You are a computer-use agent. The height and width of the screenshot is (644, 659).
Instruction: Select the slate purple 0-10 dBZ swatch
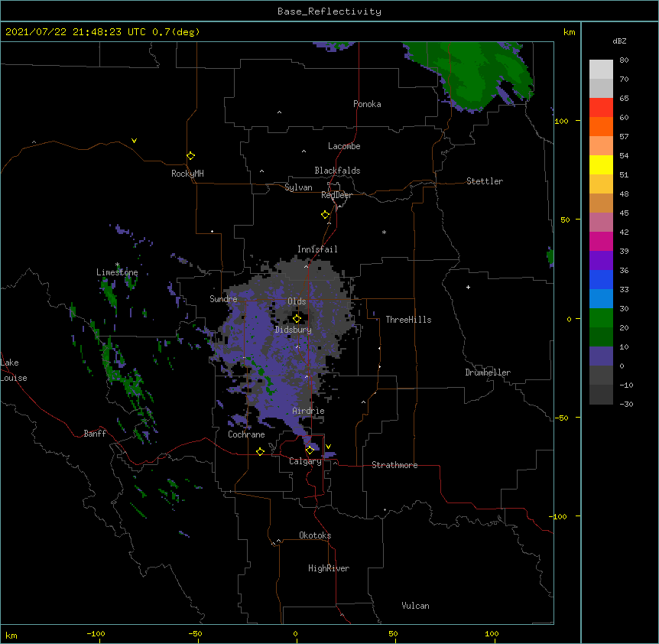click(x=601, y=356)
